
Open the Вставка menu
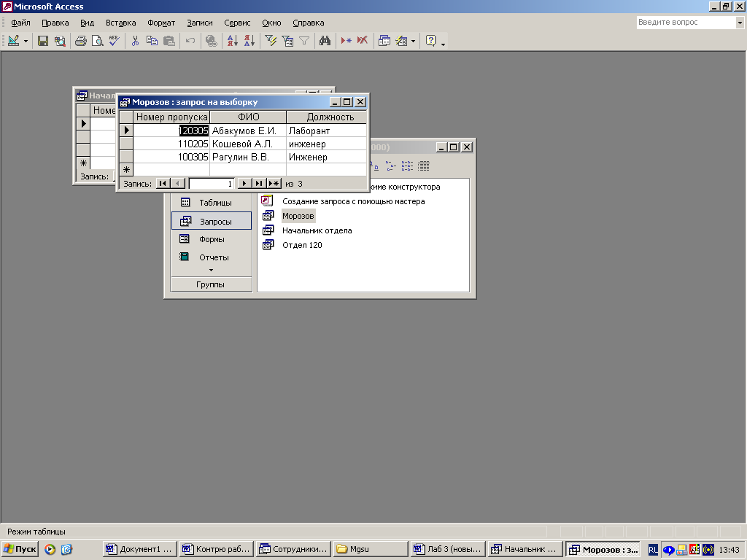point(120,23)
